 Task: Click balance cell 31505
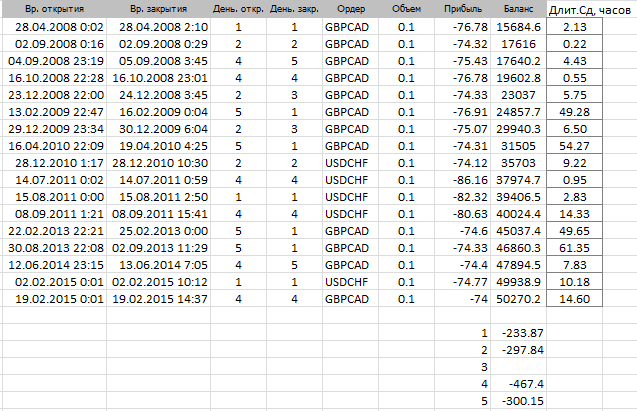[519, 146]
